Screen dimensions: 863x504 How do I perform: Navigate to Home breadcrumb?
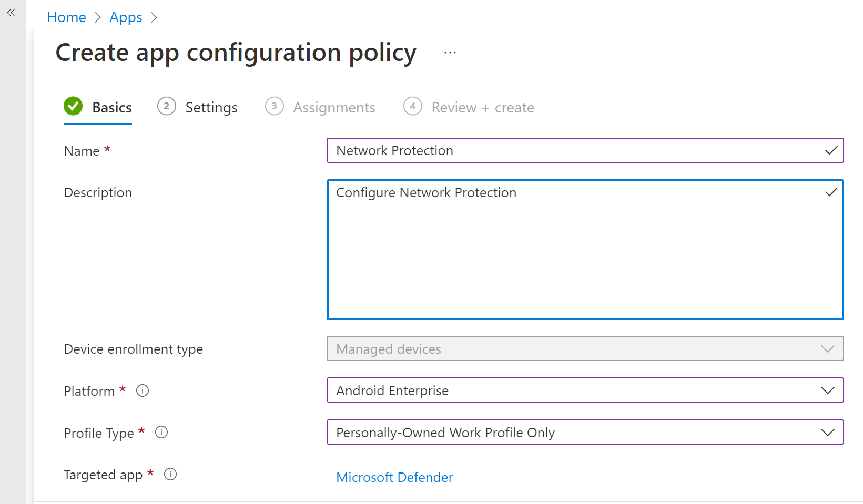(66, 17)
